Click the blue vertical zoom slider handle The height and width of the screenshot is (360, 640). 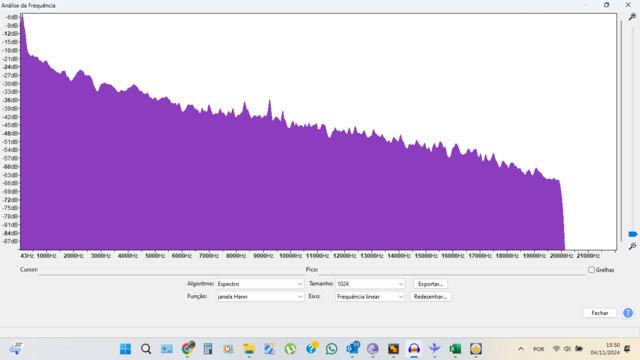point(633,234)
